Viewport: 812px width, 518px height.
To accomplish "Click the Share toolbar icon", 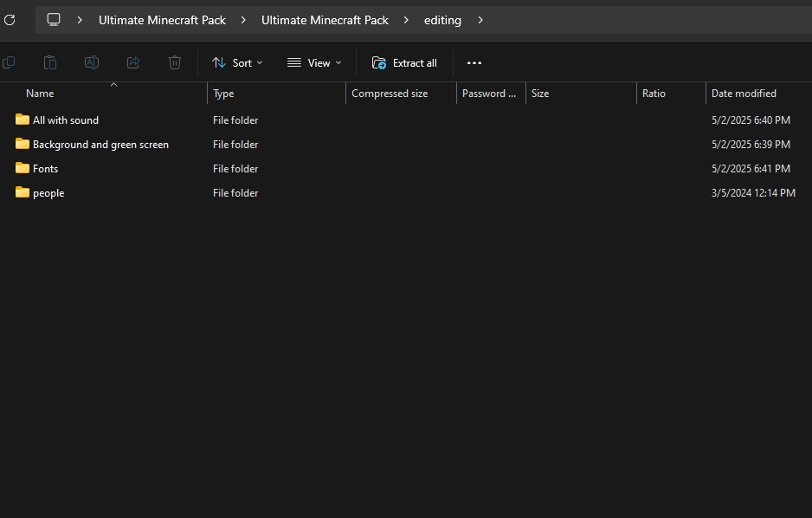I will click(133, 62).
